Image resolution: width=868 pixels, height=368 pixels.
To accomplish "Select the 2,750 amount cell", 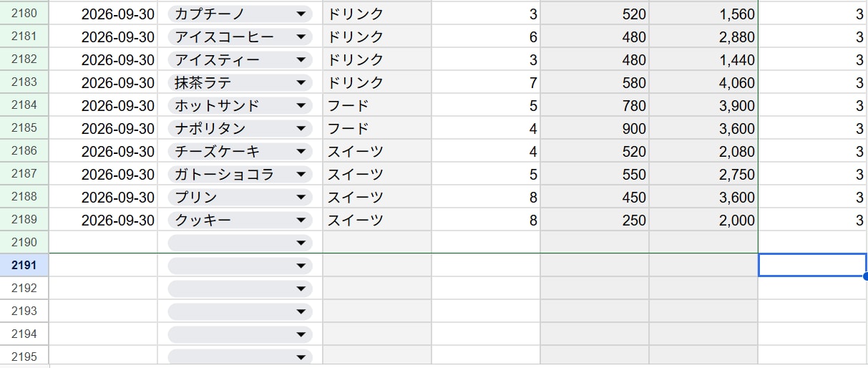I will click(x=703, y=174).
